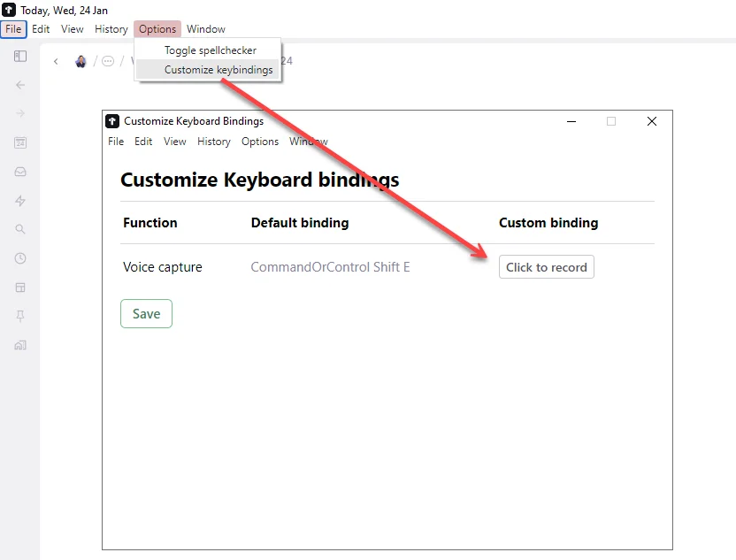This screenshot has width=736, height=560.
Task: Click the breadcrumb back chevron
Action: pos(56,62)
